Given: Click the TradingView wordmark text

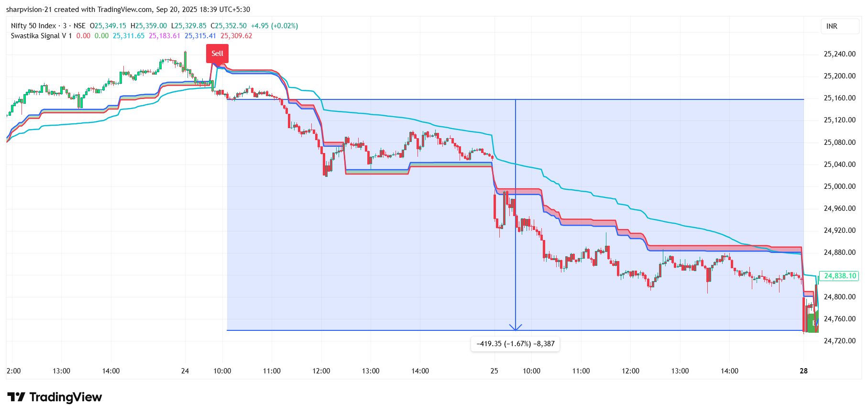Looking at the screenshot, I should [x=66, y=397].
